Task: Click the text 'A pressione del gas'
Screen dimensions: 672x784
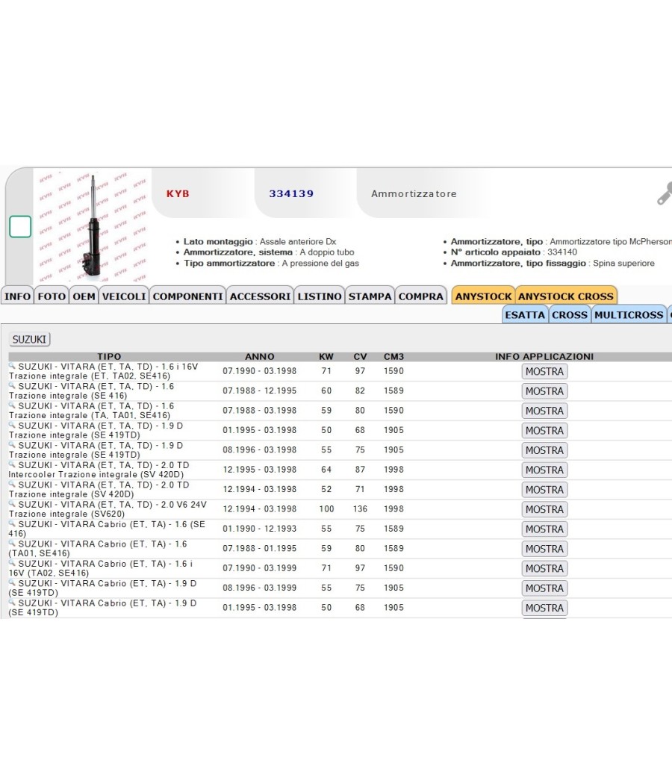Action: coord(320,263)
